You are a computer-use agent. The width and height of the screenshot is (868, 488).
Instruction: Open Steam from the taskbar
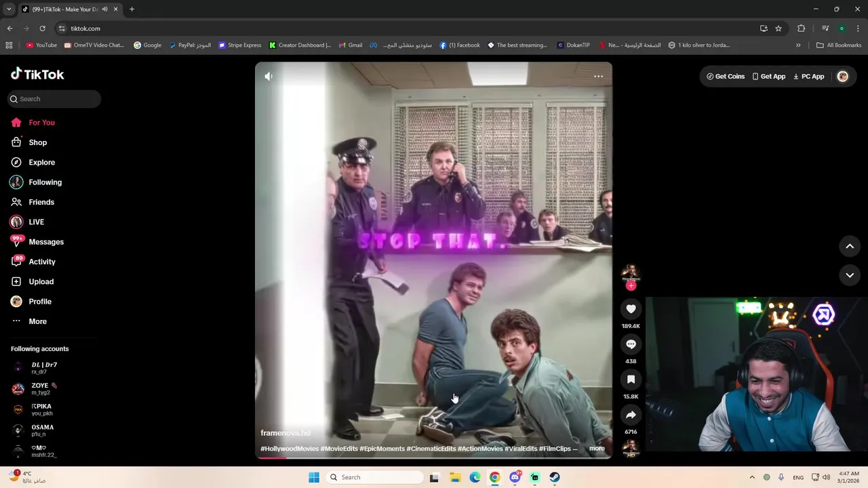(555, 477)
